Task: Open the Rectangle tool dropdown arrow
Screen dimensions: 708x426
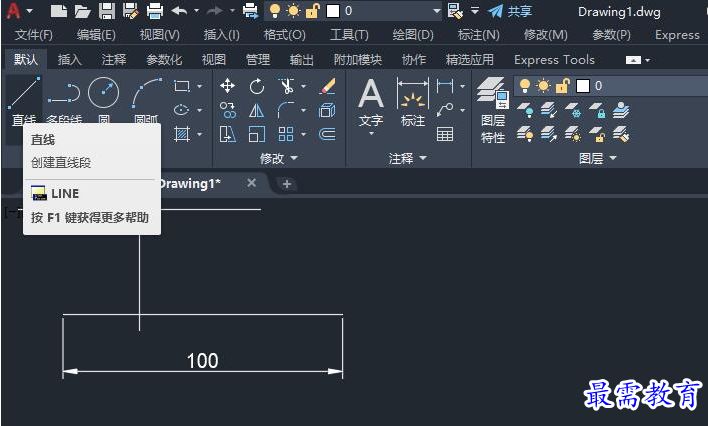Action: (x=200, y=86)
